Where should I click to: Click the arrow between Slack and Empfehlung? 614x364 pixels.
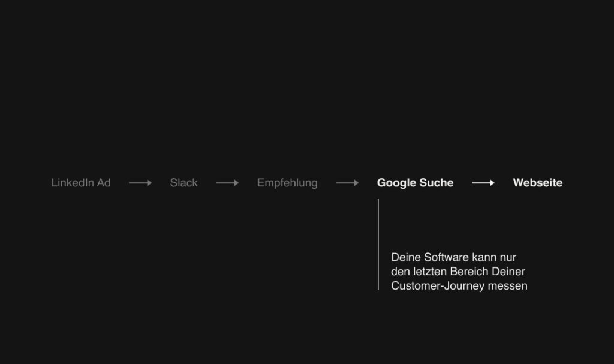pos(227,183)
